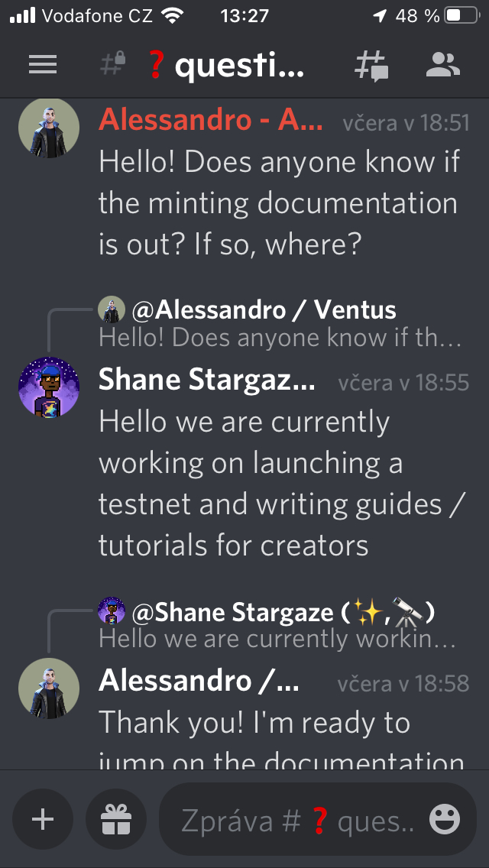Tap Shane Stargaze username
The image size is (489, 868).
pyautogui.click(x=207, y=380)
